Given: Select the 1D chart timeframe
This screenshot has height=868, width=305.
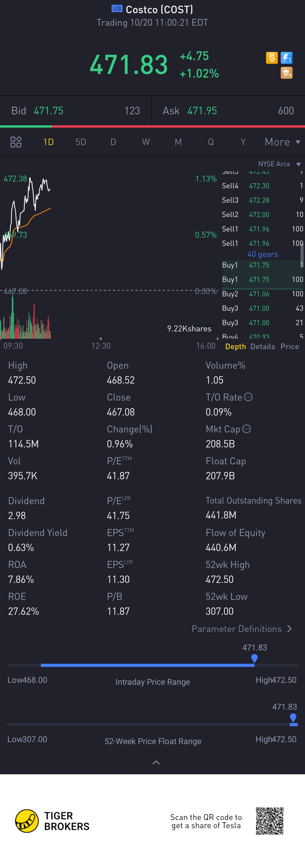Looking at the screenshot, I should (x=49, y=142).
